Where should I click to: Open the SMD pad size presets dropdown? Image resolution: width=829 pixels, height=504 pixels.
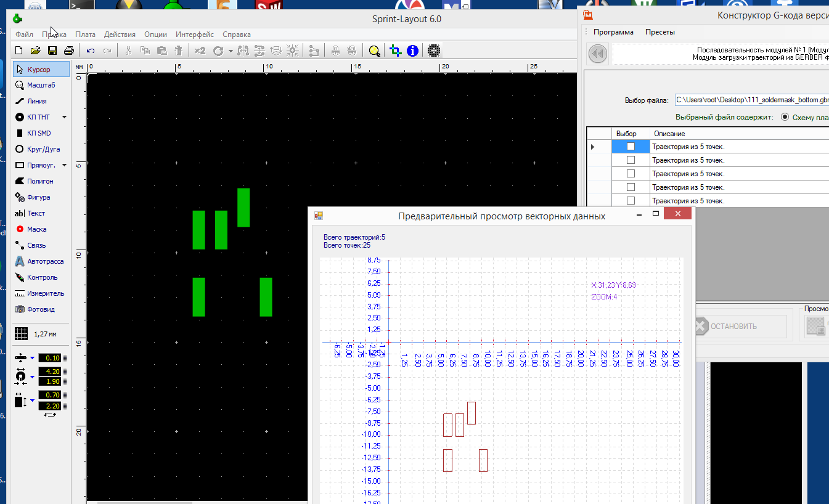click(32, 400)
